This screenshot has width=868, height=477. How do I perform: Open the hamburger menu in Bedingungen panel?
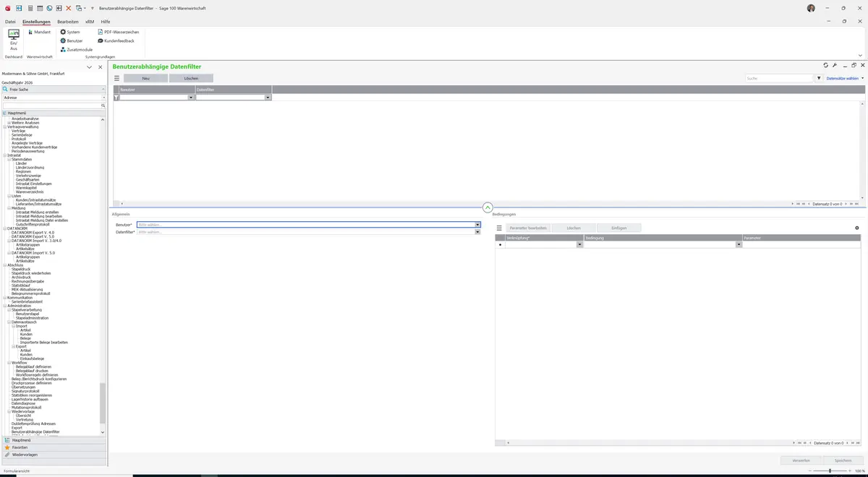[499, 228]
